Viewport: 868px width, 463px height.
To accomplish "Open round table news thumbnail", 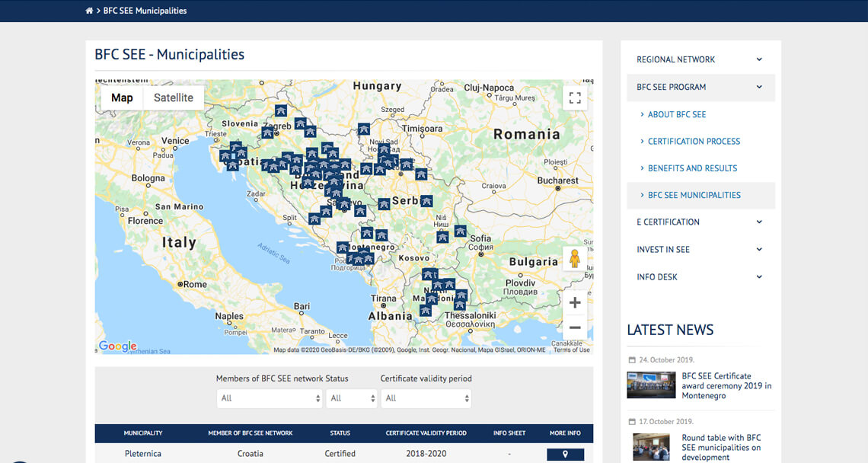I will (651, 448).
